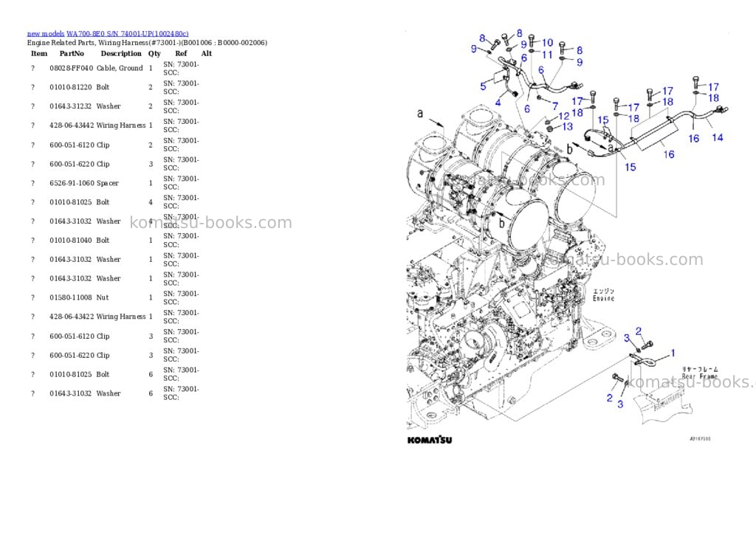Select the 'Cable, Ground' description
Screen dimensions: 756x535
[x=120, y=68]
